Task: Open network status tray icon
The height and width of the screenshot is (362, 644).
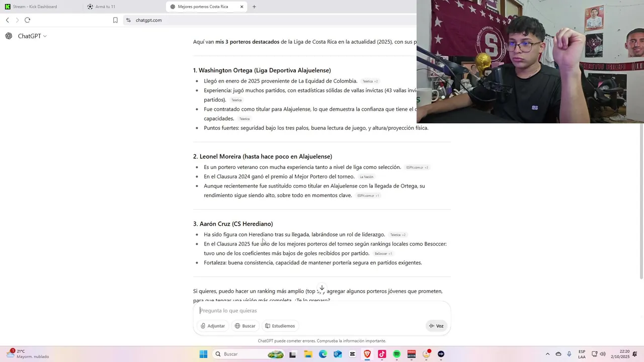Action: [594, 354]
